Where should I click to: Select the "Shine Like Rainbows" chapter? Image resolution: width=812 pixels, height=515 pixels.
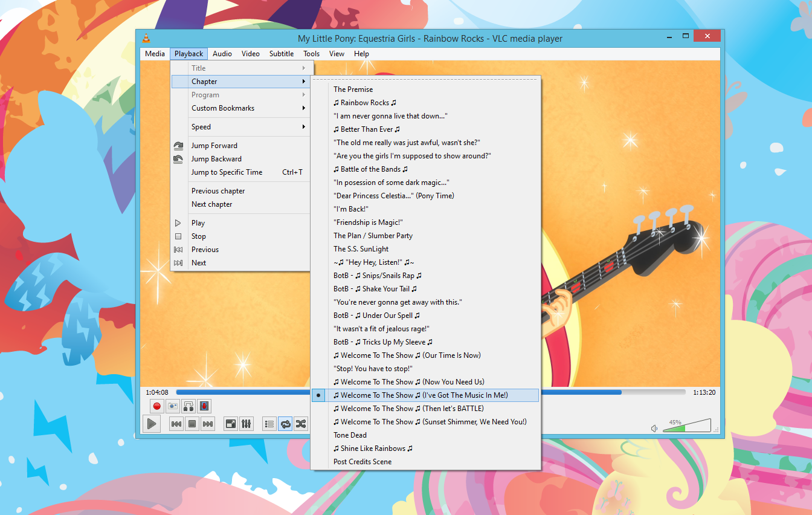point(373,449)
